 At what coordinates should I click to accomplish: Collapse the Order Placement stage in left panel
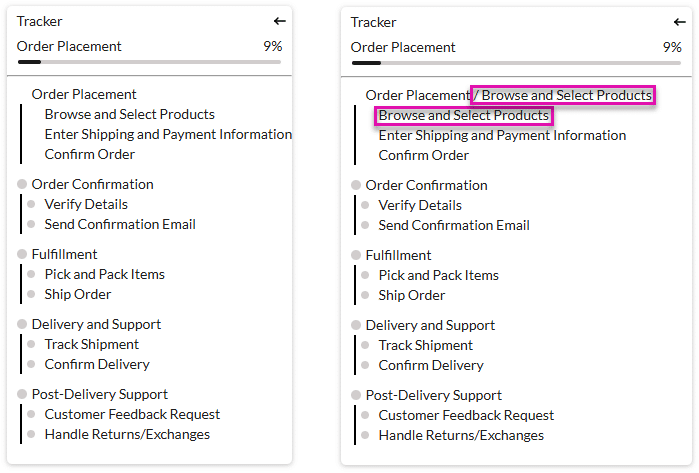[x=84, y=94]
